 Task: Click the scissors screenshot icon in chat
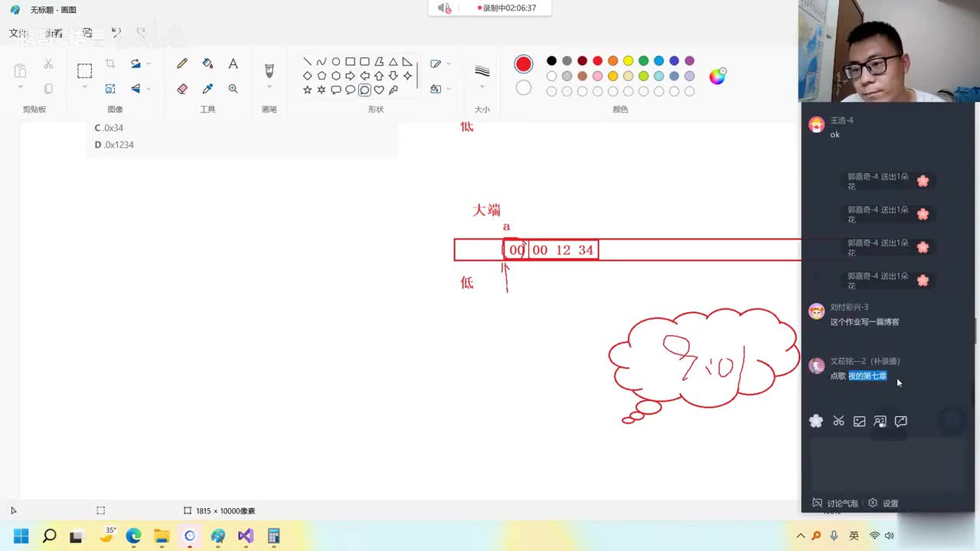click(838, 421)
